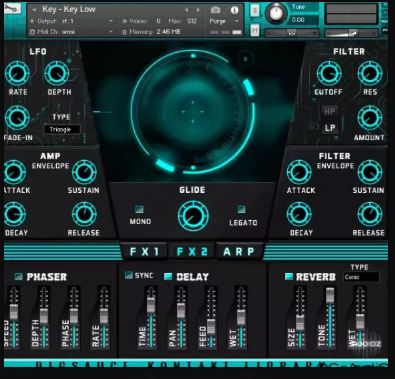This screenshot has height=379, width=395.
Task: Click the wrench icon in header
Action: click(x=12, y=8)
